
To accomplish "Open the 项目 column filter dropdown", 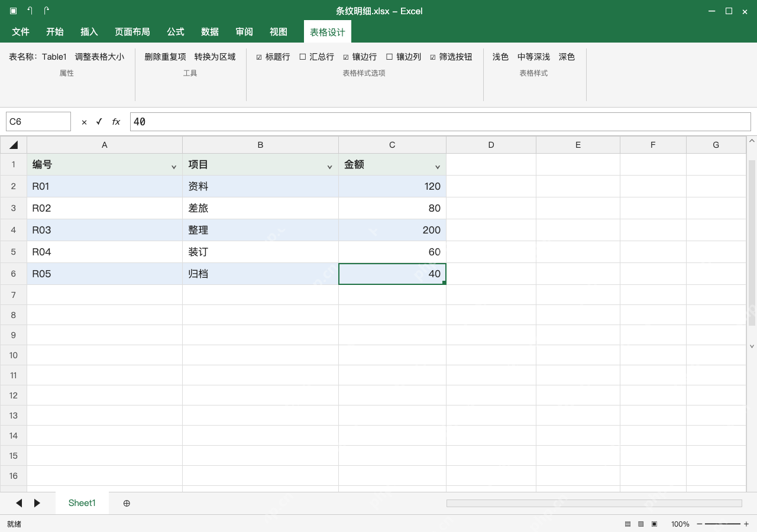I will 330,167.
